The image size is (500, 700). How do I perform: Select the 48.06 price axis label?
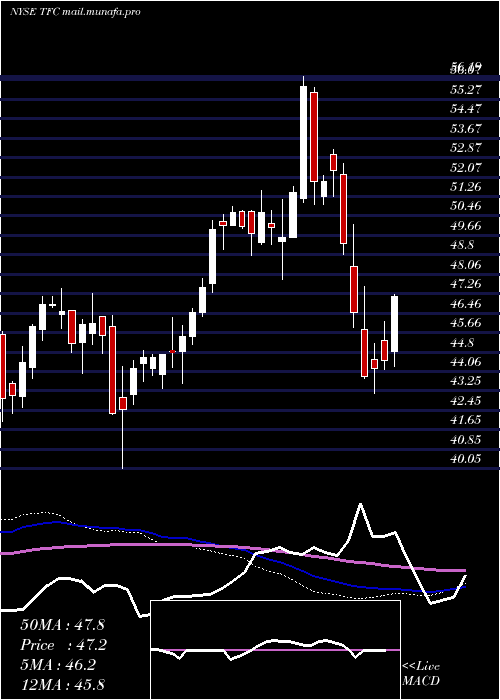click(x=466, y=265)
